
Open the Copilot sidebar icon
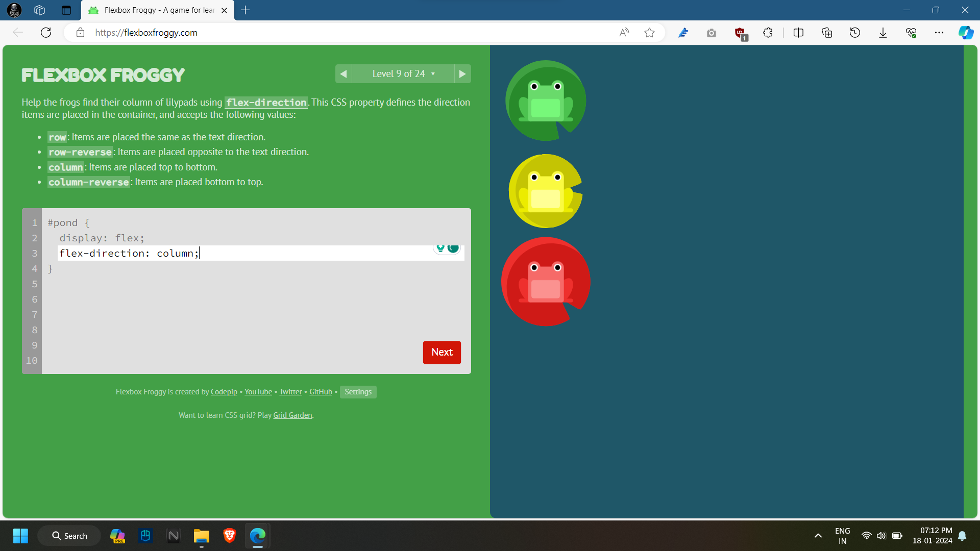(x=965, y=33)
